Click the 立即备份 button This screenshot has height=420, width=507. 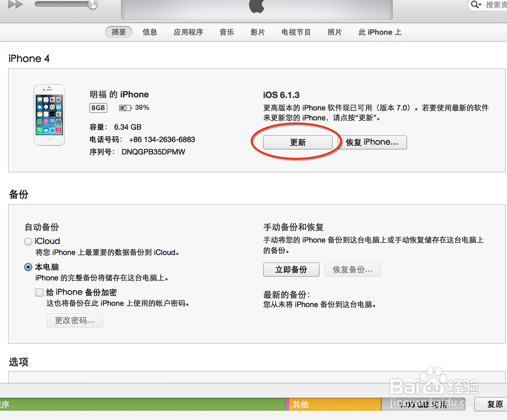tap(291, 270)
